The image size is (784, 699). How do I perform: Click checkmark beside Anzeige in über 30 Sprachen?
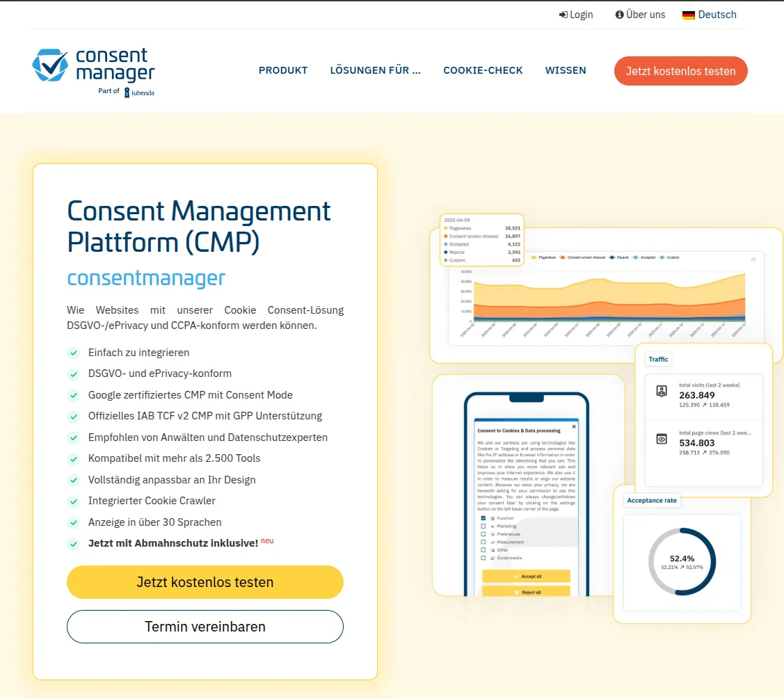74,523
